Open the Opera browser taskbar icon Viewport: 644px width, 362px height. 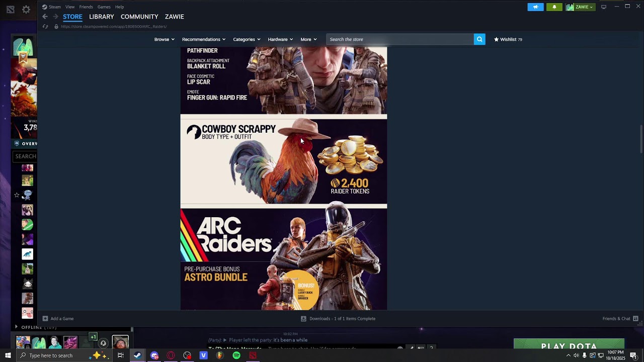click(171, 355)
